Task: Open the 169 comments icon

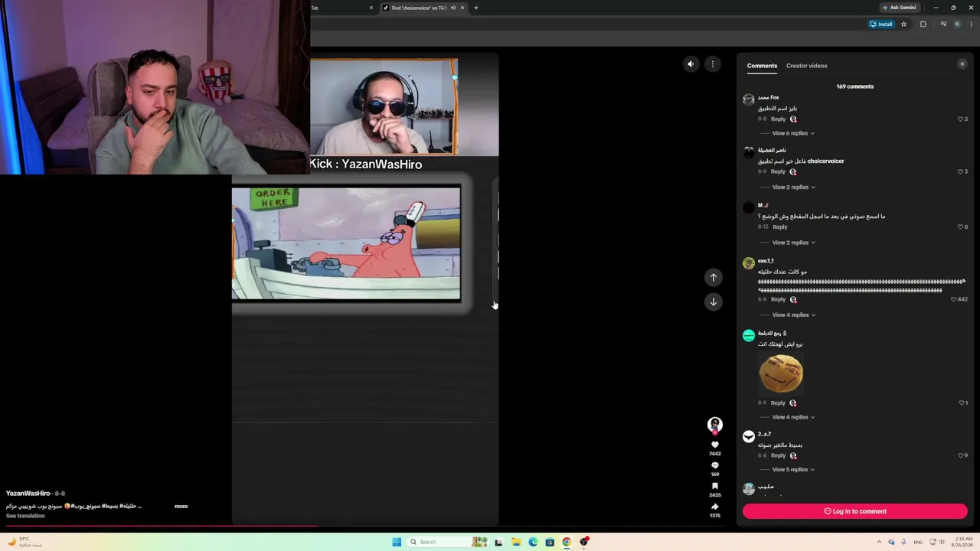Action: click(715, 465)
